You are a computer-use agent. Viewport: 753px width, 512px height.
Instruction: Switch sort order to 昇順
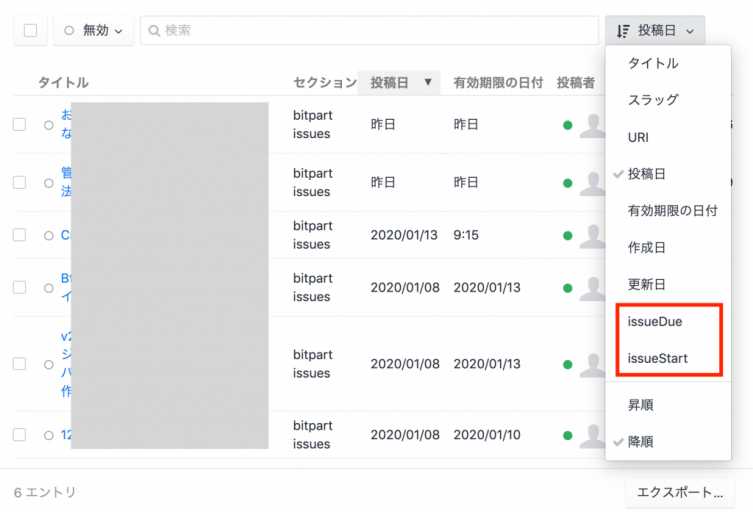640,405
